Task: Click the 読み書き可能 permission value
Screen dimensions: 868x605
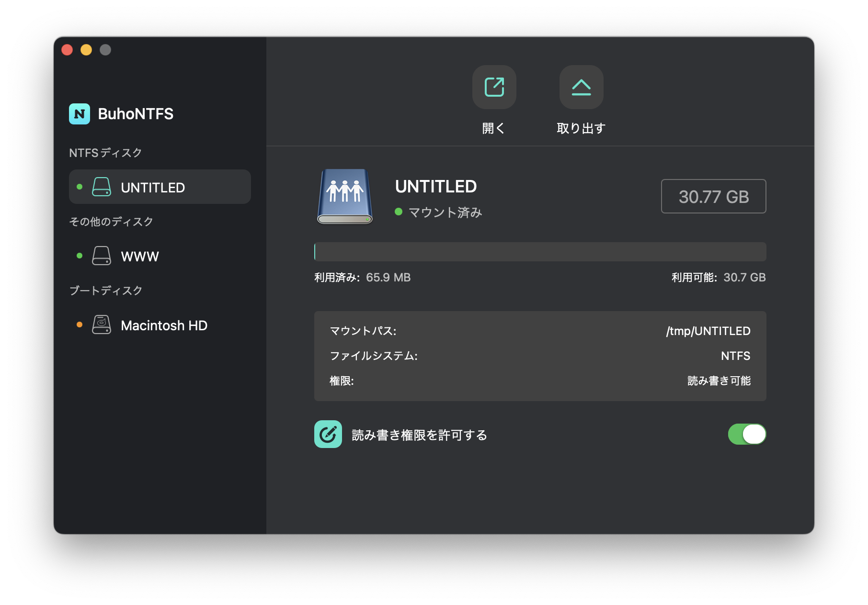Action: point(719,381)
